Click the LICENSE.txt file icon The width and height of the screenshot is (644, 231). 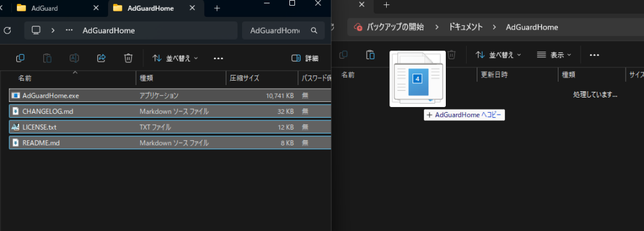[16, 127]
